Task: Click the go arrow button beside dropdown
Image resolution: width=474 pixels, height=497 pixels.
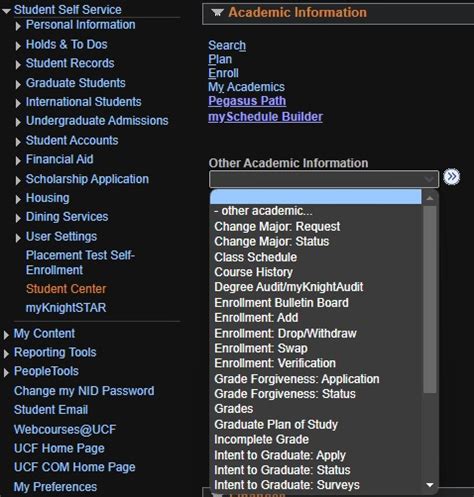Action: 452,177
